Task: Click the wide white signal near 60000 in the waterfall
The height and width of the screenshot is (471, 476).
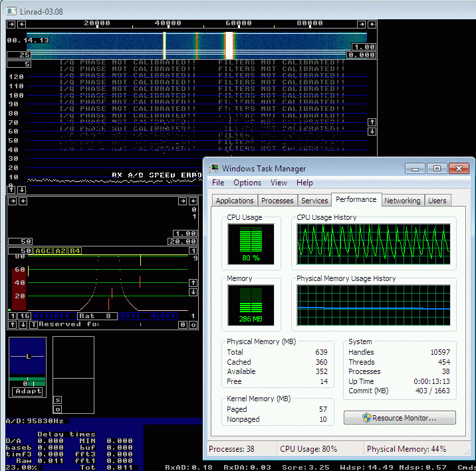Action: (229, 45)
